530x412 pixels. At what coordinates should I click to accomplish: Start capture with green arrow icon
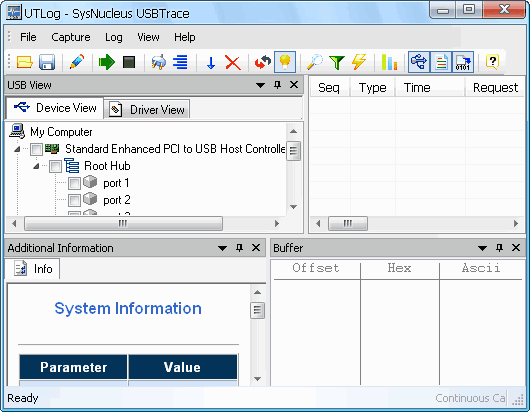(107, 62)
